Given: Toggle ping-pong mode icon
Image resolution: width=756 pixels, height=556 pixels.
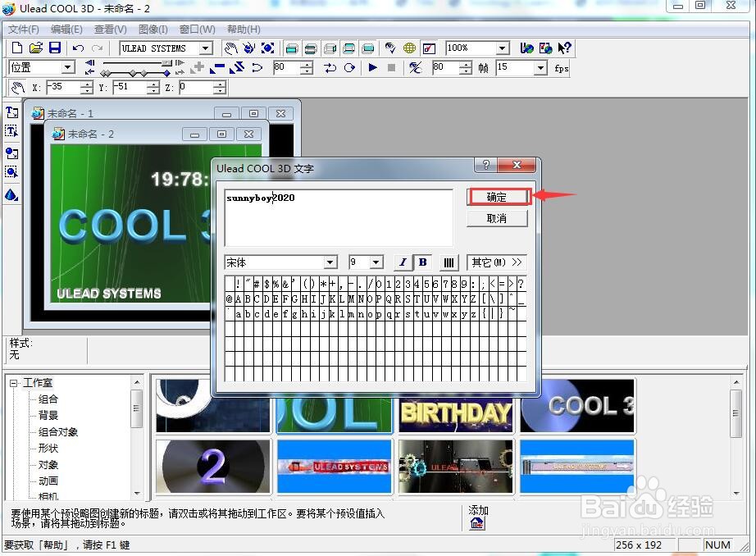Looking at the screenshot, I should (330, 67).
